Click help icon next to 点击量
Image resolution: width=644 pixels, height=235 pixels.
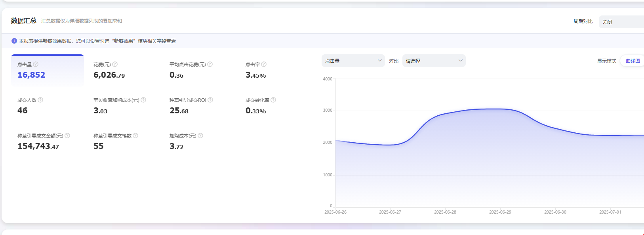click(x=36, y=64)
